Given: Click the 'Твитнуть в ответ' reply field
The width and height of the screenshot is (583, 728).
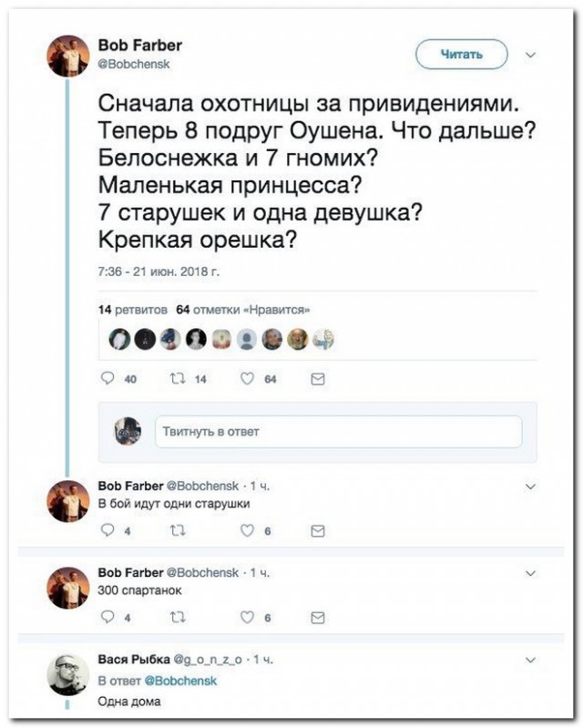Looking at the screenshot, I should [x=338, y=431].
